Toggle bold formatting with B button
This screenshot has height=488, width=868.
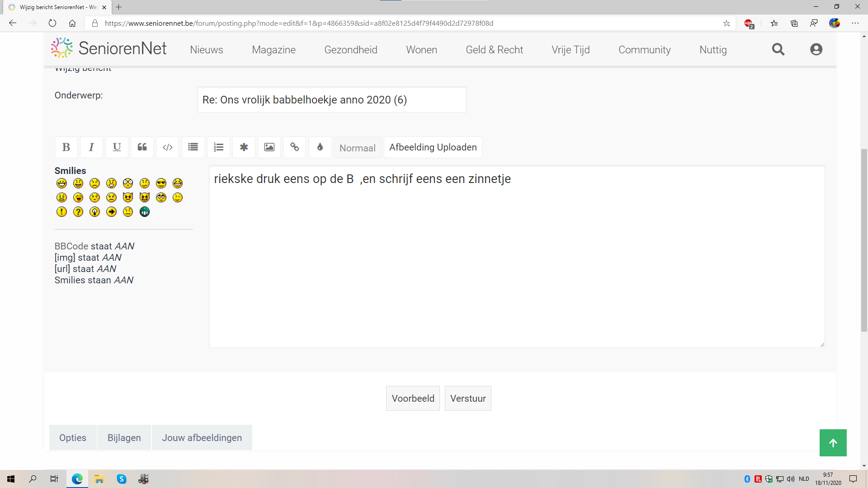(x=66, y=147)
